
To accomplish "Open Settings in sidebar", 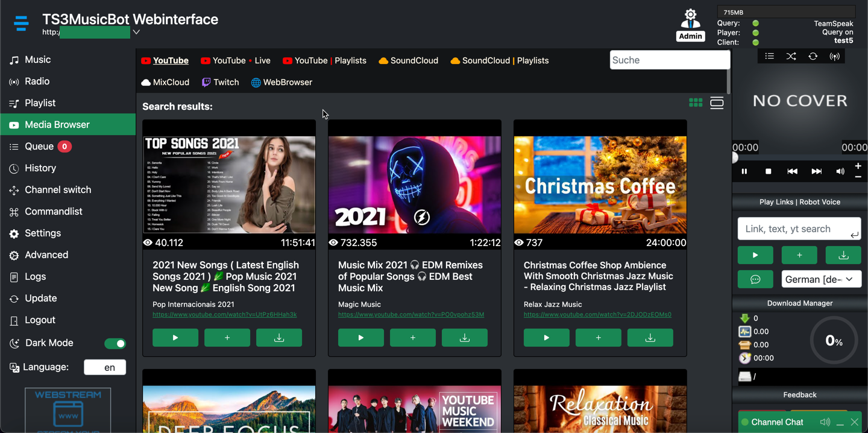I will click(68, 233).
